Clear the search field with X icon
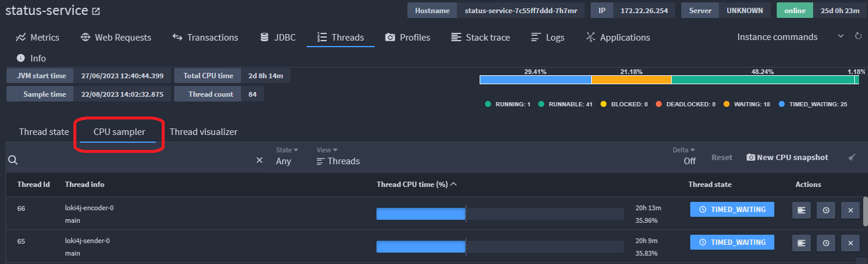 pos(260,160)
